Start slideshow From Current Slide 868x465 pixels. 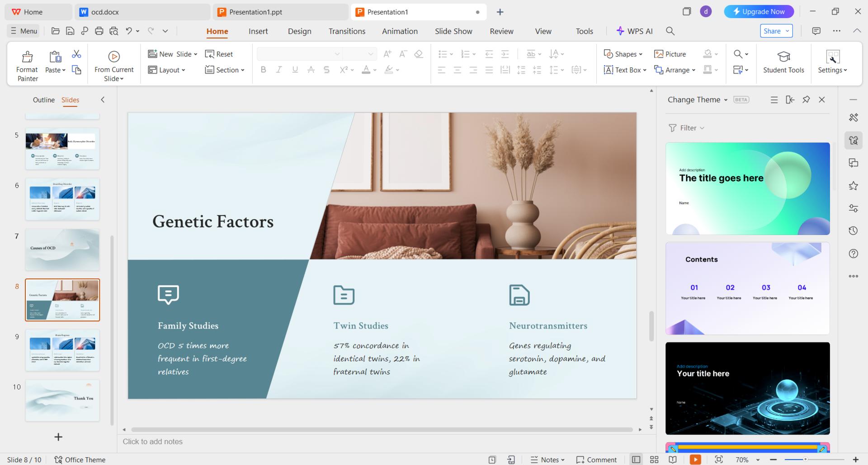tap(114, 66)
